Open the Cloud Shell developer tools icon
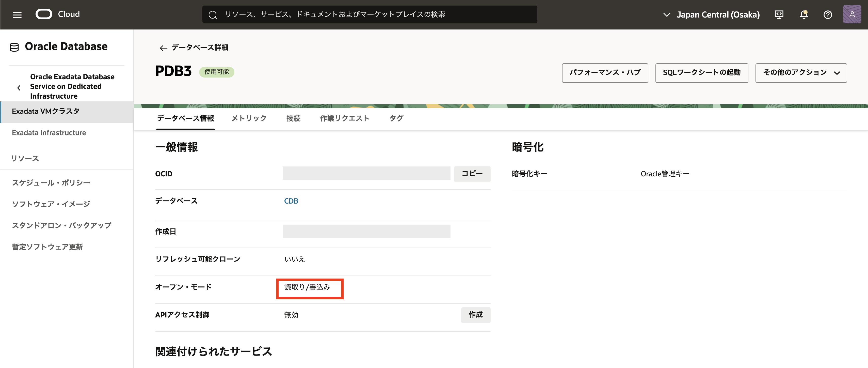The height and width of the screenshot is (368, 868). click(x=779, y=14)
